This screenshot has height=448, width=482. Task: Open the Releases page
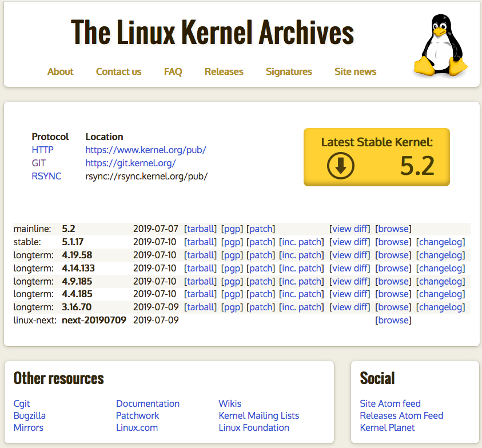pos(224,71)
